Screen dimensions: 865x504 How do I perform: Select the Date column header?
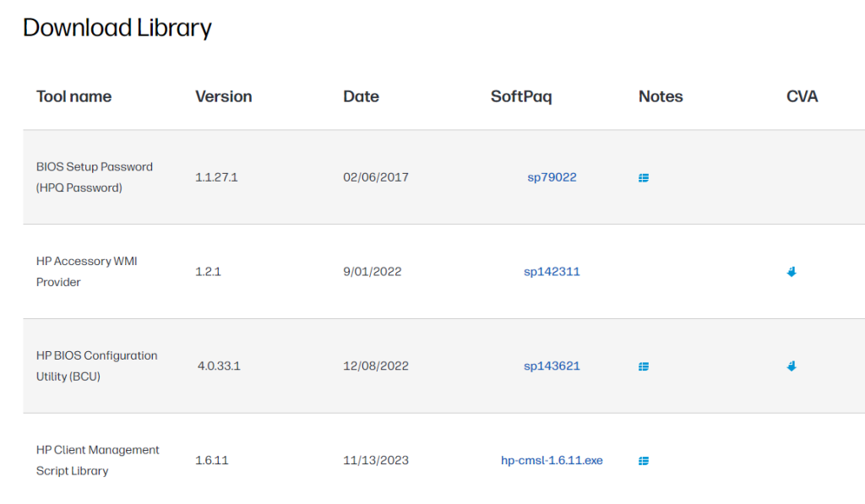tap(362, 96)
